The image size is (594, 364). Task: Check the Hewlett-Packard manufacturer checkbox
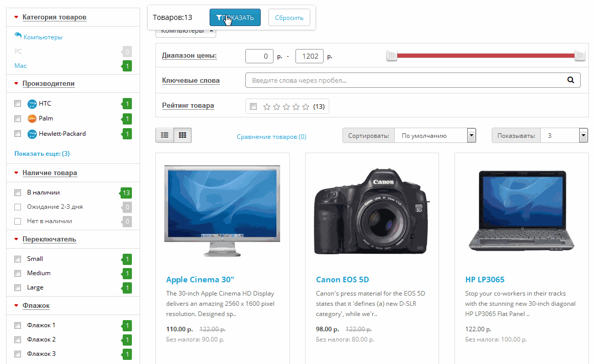(x=17, y=134)
